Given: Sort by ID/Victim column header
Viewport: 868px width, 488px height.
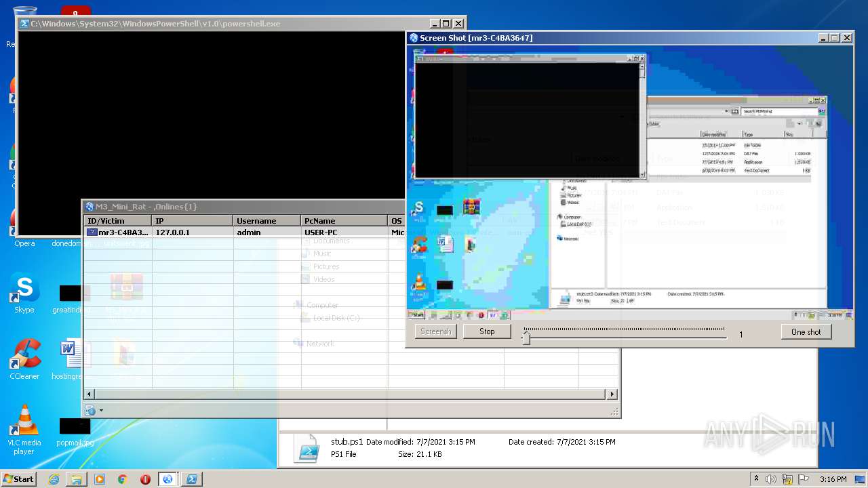Looking at the screenshot, I should [118, 221].
